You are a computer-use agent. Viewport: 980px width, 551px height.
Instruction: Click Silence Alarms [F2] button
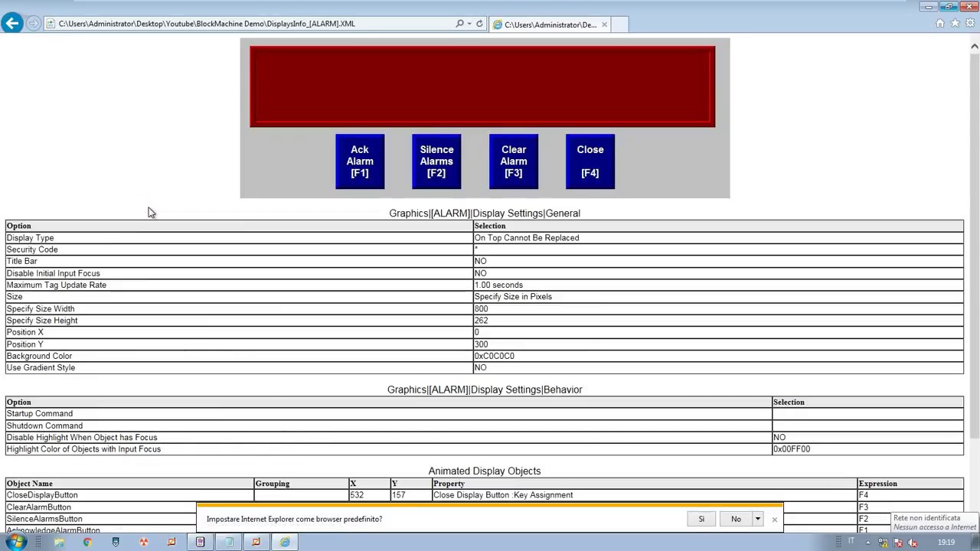click(x=436, y=161)
